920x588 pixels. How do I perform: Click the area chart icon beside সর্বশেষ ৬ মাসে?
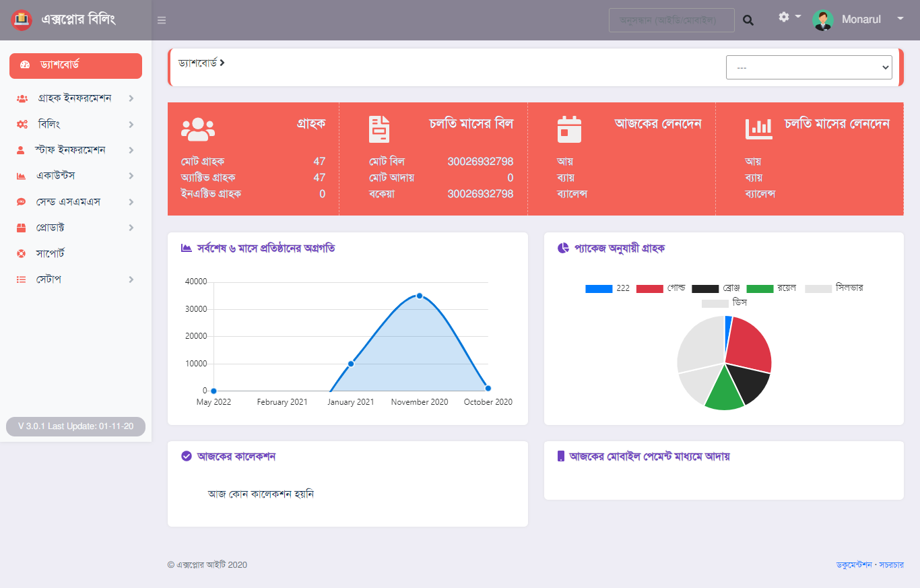pyautogui.click(x=187, y=248)
